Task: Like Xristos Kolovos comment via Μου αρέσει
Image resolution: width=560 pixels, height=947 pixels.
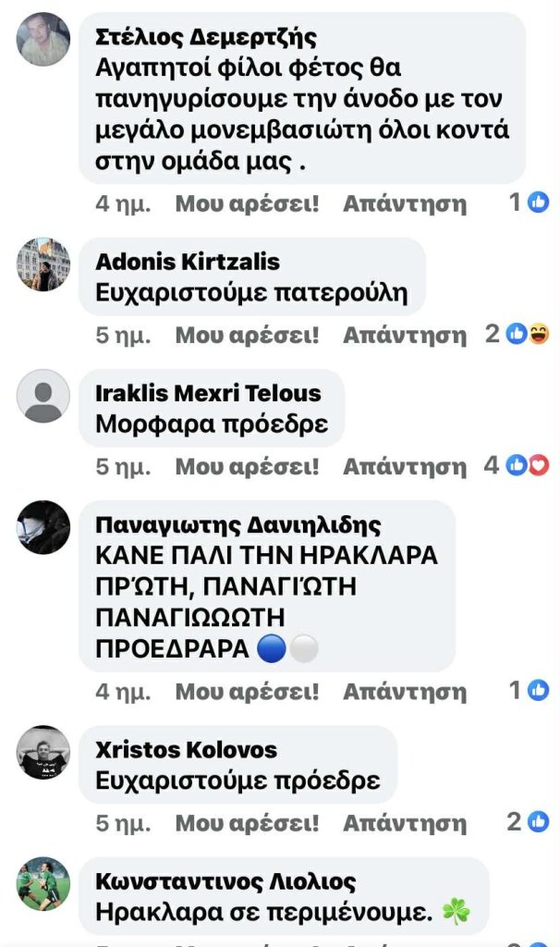Action: [x=247, y=823]
